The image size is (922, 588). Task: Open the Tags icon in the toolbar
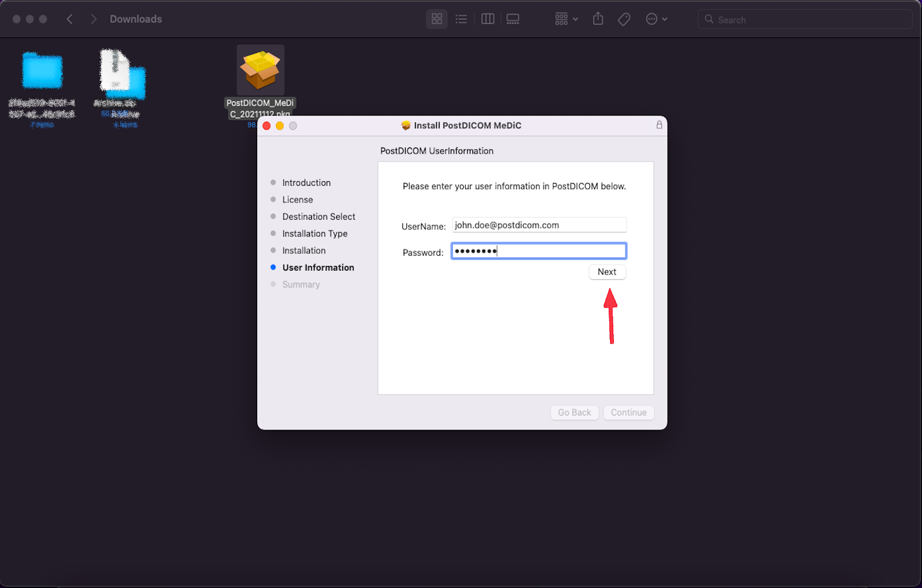tap(623, 19)
